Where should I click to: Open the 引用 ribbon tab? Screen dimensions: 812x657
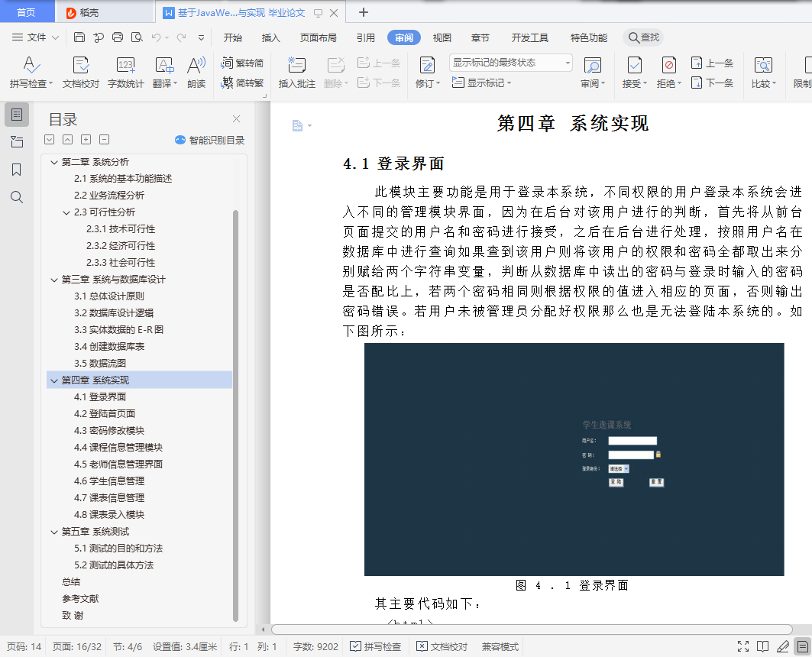(x=365, y=37)
